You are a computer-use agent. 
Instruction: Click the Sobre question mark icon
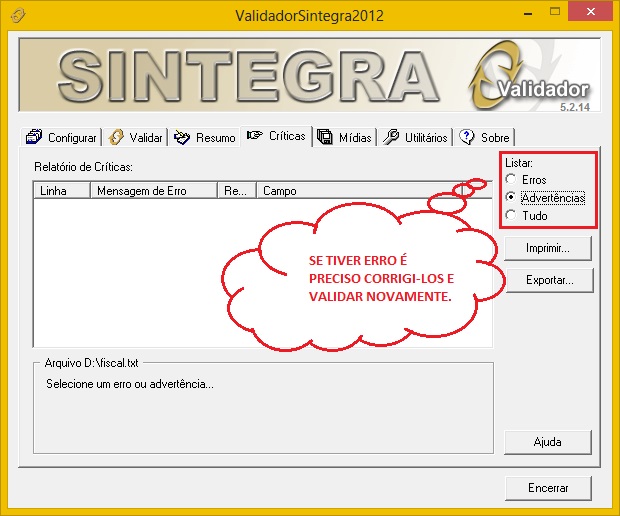point(467,137)
